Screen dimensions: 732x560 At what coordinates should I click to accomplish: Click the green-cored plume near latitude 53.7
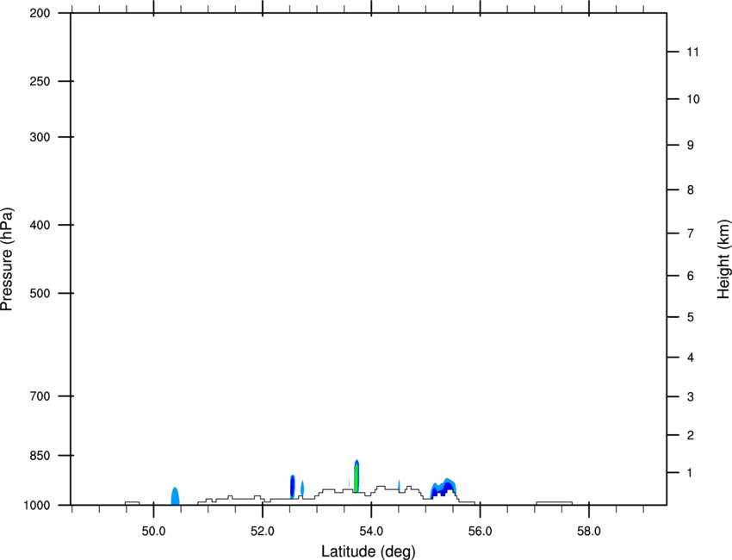(357, 476)
